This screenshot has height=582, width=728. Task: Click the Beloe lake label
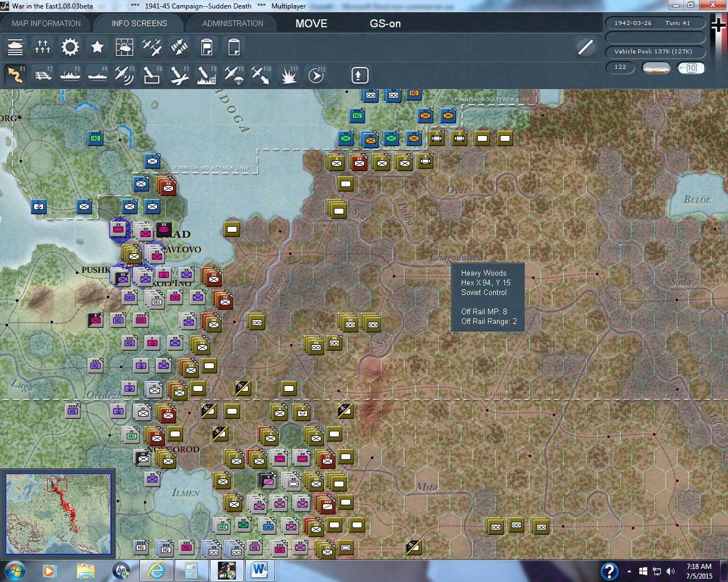697,199
